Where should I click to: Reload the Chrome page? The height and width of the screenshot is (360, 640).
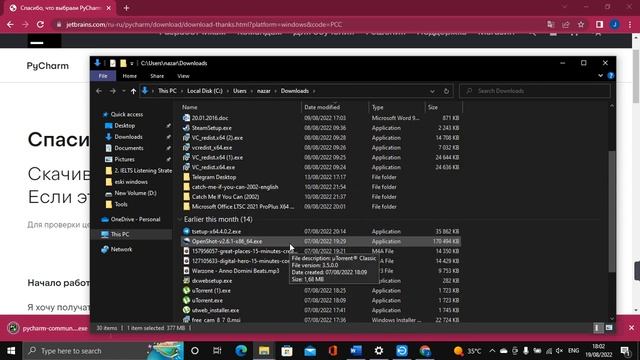coord(40,24)
